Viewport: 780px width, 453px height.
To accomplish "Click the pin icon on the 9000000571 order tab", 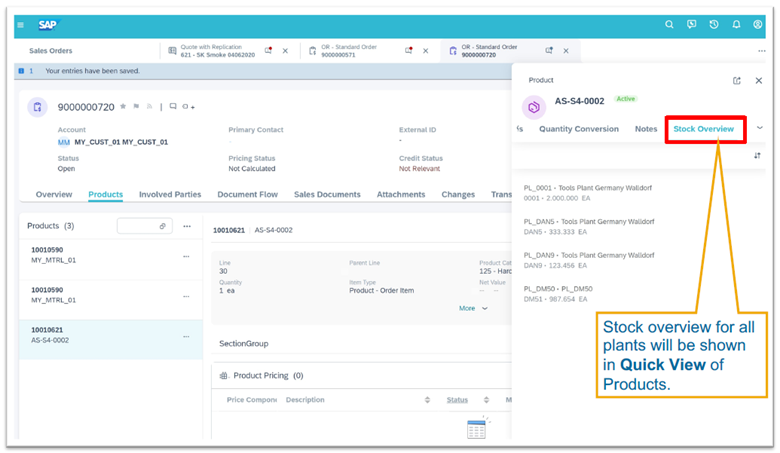I will (408, 50).
